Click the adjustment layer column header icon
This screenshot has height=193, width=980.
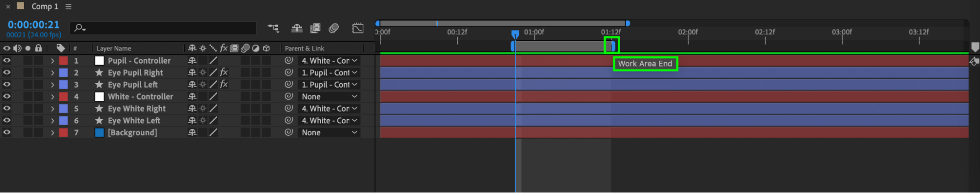pos(256,48)
